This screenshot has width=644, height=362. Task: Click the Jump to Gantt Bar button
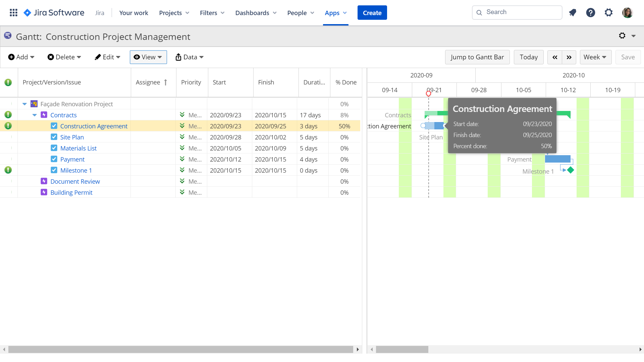tap(477, 57)
